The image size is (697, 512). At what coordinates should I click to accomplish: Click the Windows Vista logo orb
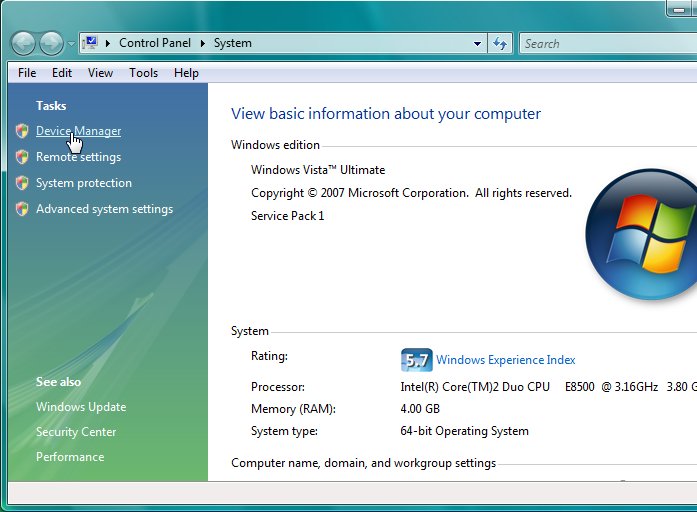[x=641, y=234]
